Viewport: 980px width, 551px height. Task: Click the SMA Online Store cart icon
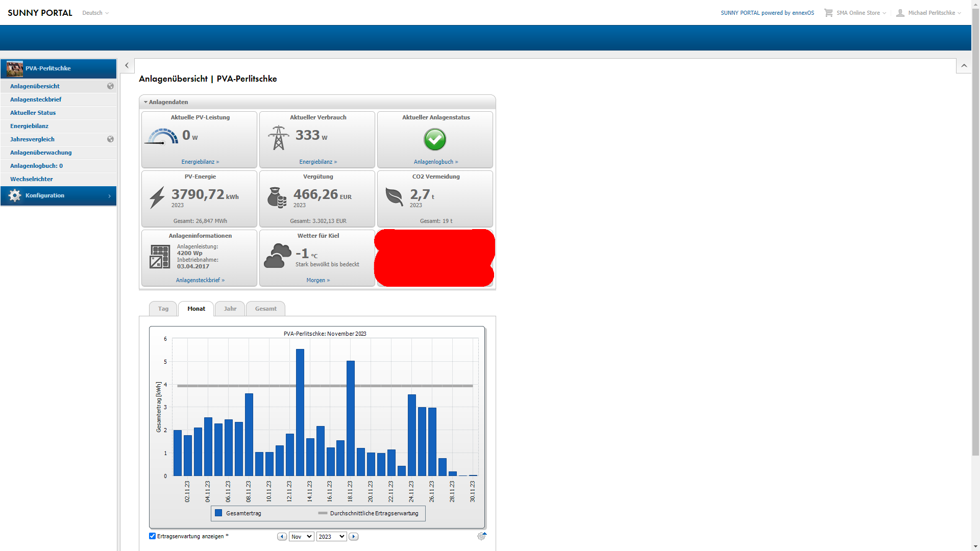tap(828, 13)
